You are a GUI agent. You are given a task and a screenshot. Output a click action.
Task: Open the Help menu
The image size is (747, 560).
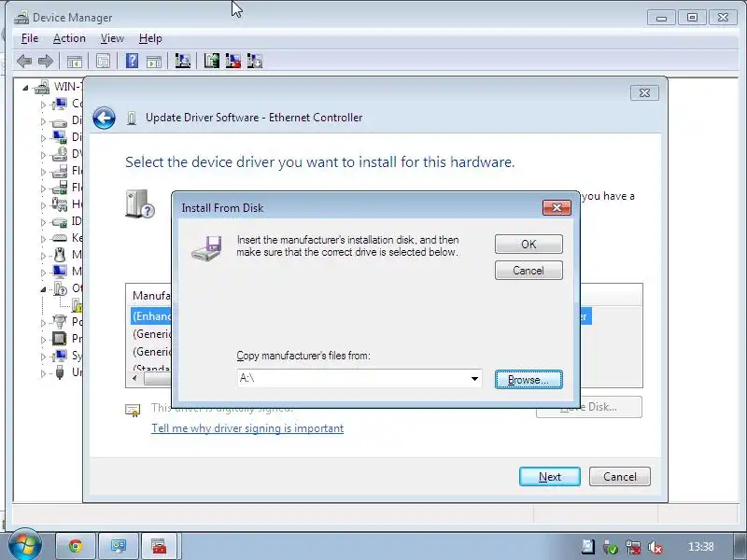point(150,38)
